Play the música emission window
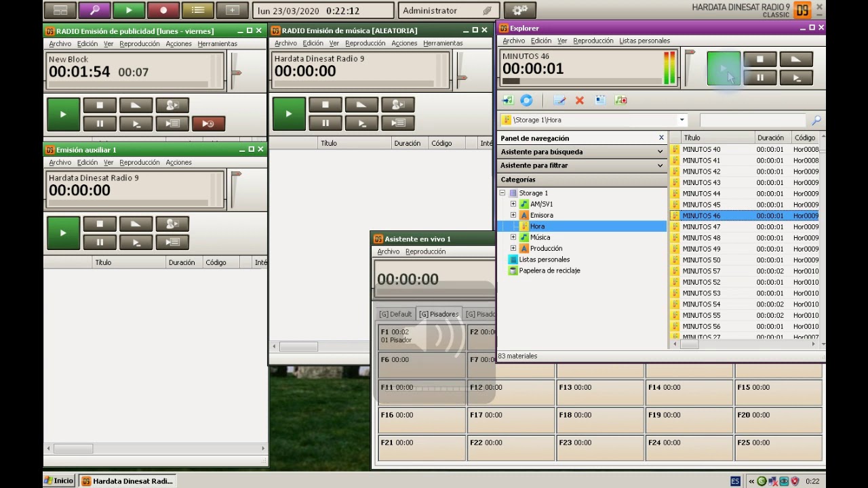The width and height of the screenshot is (868, 488). click(288, 113)
